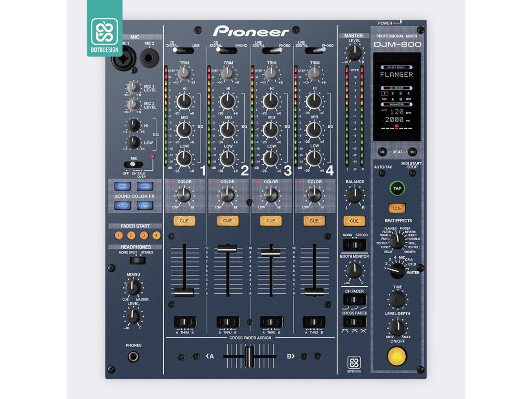Image resolution: width=532 pixels, height=399 pixels.
Task: Click the channel 4 CUE button
Action: [x=314, y=221]
